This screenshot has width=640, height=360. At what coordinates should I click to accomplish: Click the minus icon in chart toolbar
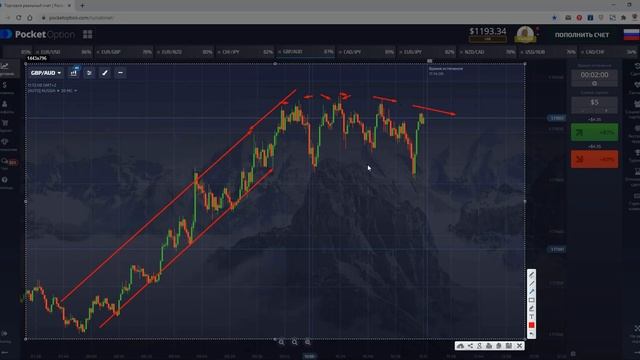[x=120, y=73]
